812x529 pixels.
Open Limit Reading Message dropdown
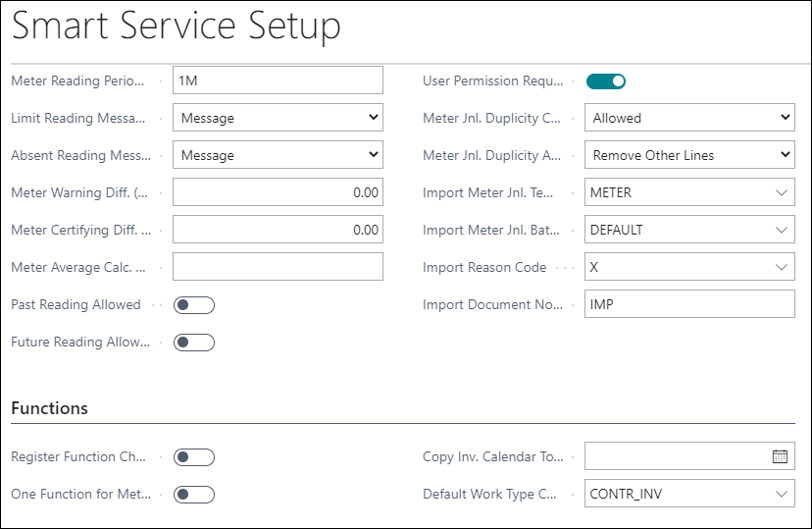(279, 118)
